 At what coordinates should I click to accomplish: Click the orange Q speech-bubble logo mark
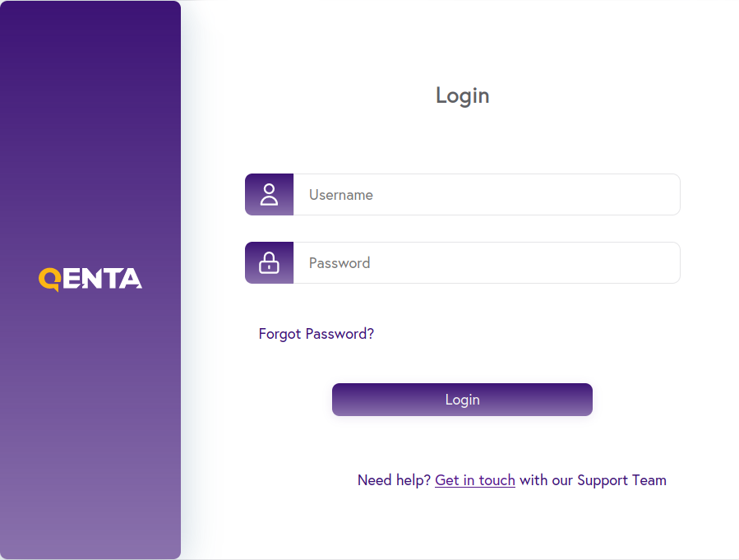[50, 280]
